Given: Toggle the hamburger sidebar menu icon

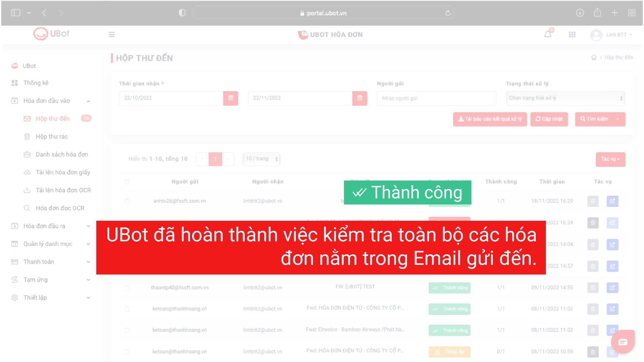Looking at the screenshot, I should 111,34.
